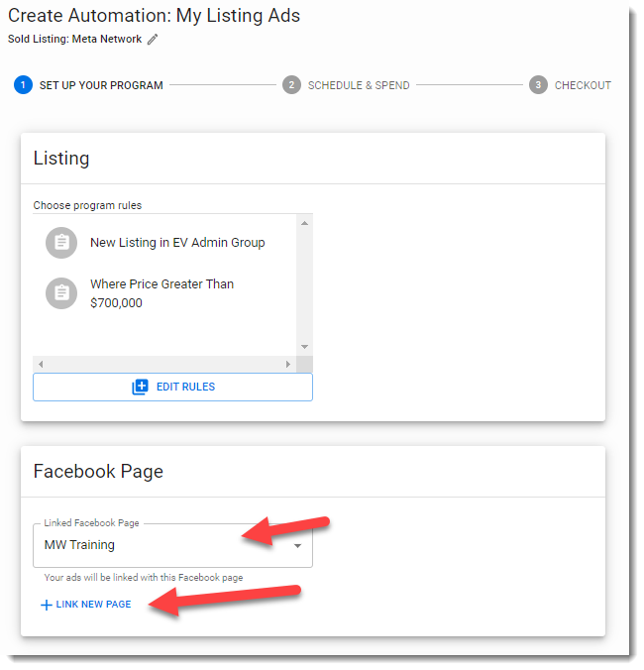Click the rules list right scroll arrow

288,365
